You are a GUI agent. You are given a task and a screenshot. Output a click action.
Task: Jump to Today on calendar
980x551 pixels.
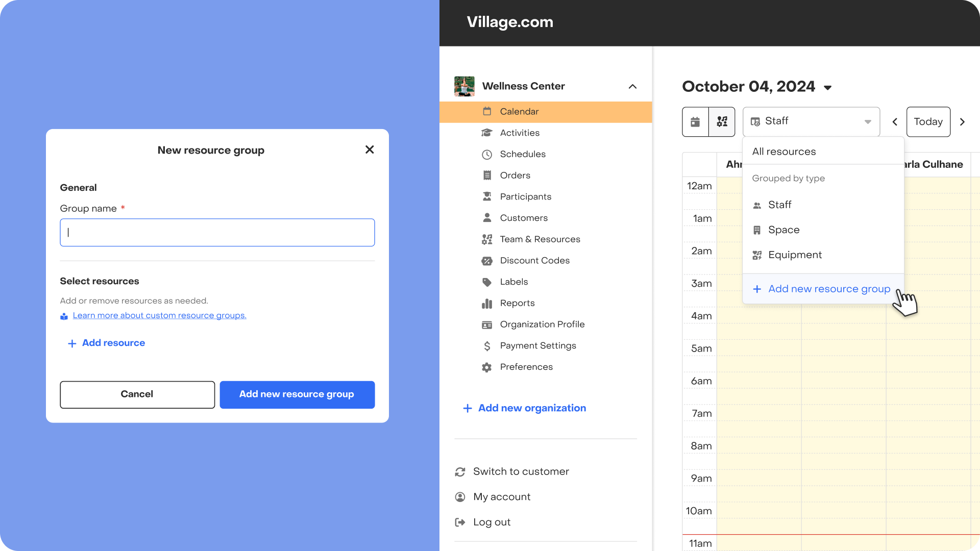(928, 122)
